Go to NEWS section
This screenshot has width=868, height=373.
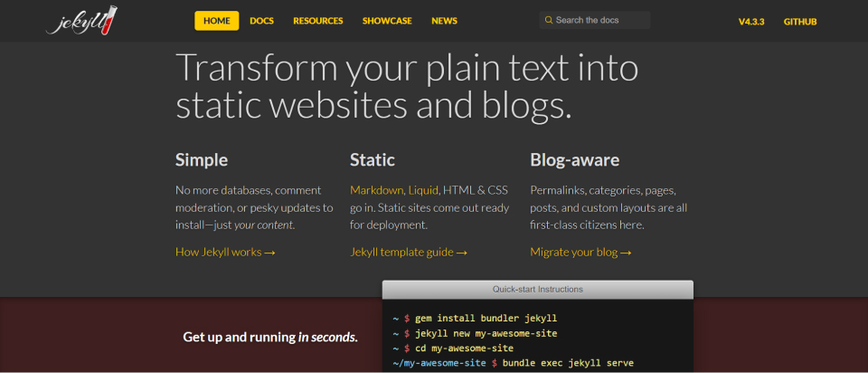point(445,21)
